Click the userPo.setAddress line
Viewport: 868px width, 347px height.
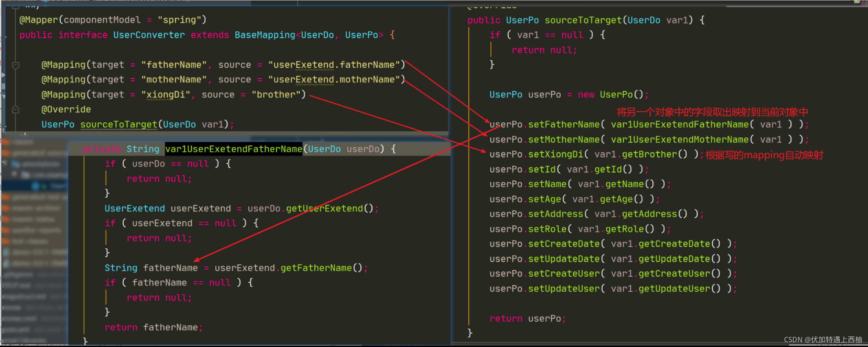coord(597,214)
